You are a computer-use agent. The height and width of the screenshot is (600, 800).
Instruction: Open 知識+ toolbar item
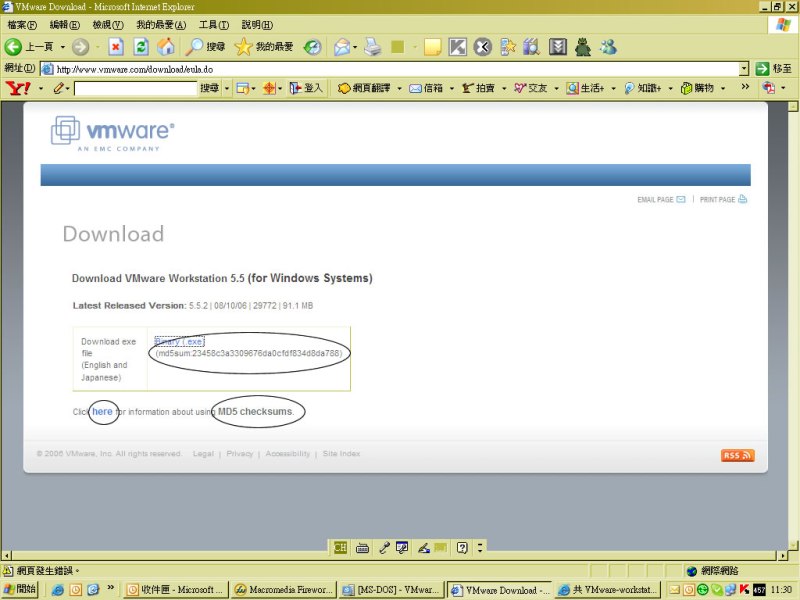[x=643, y=88]
